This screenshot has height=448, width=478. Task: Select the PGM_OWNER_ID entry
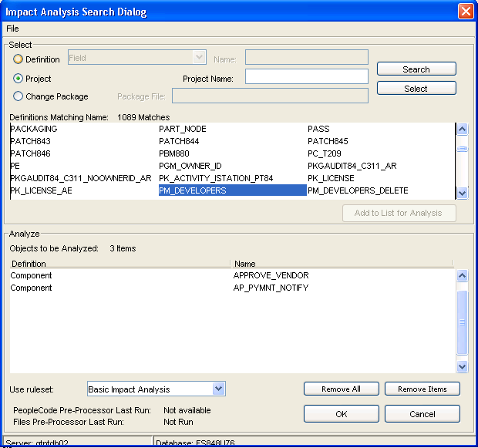coord(190,166)
